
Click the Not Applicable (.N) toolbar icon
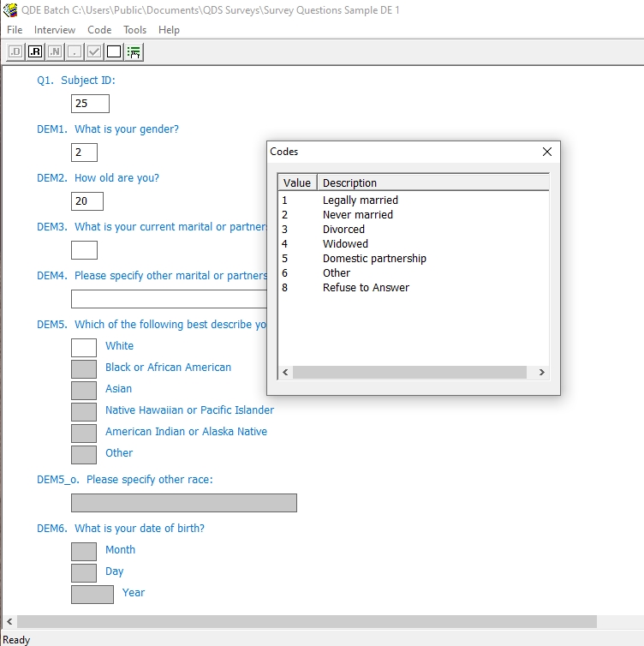(x=55, y=52)
